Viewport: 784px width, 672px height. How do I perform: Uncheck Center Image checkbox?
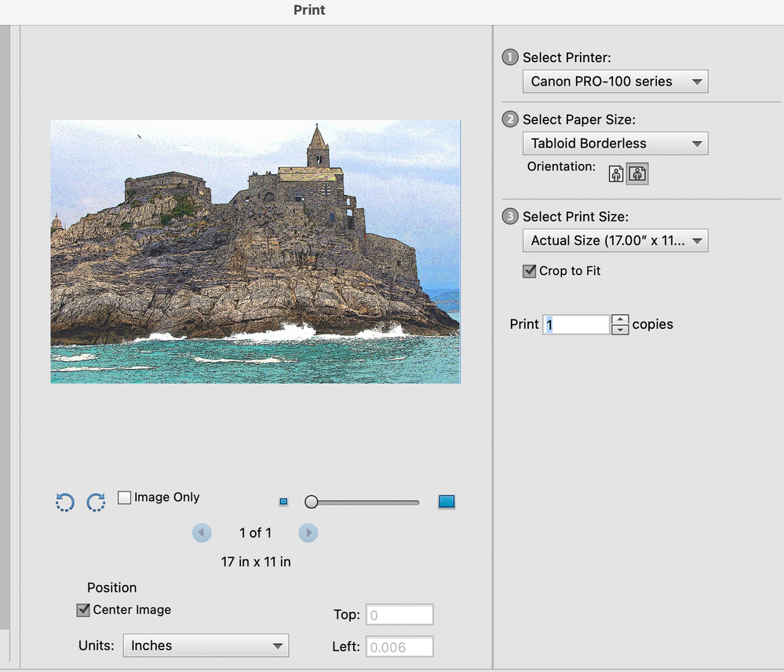(x=83, y=610)
